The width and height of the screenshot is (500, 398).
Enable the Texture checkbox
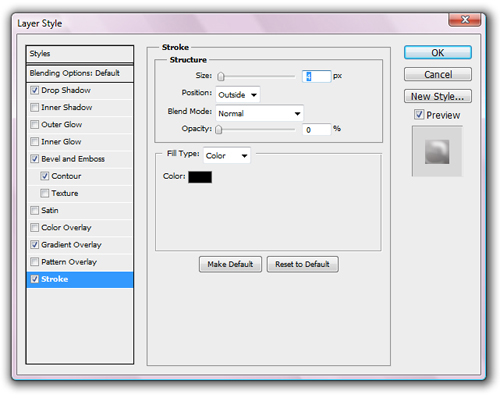click(45, 193)
